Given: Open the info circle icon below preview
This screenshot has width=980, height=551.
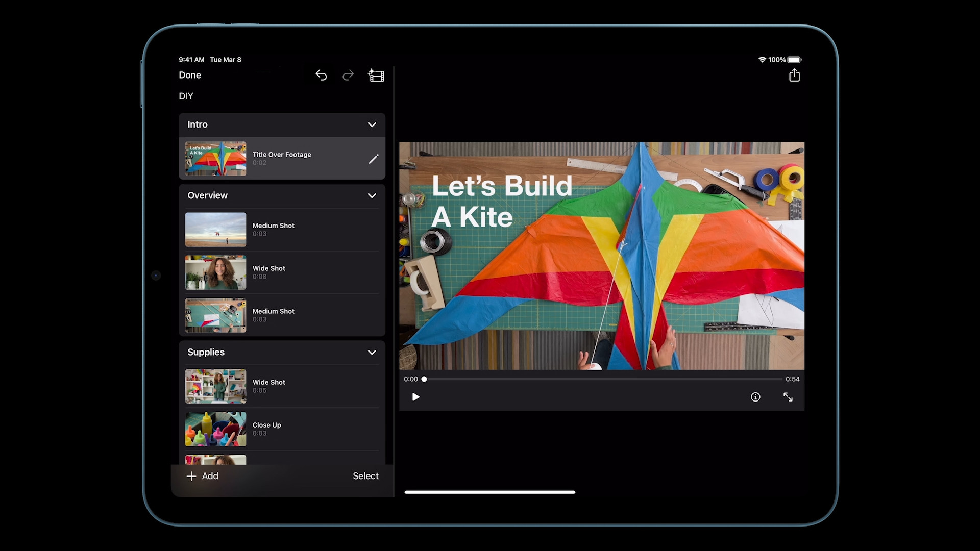Looking at the screenshot, I should pyautogui.click(x=755, y=397).
